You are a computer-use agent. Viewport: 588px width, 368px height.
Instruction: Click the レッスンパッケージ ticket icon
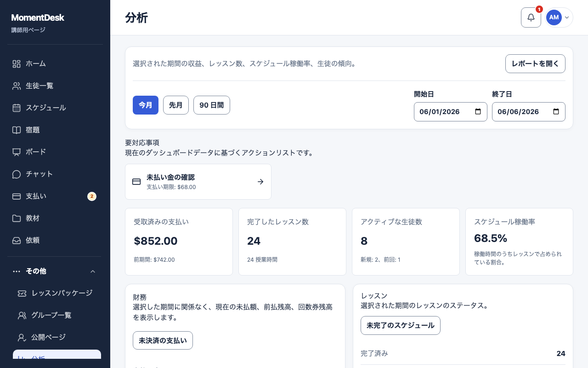[x=22, y=293]
